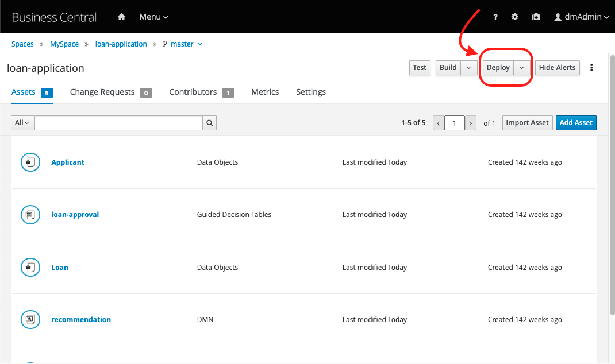Image resolution: width=615 pixels, height=364 pixels.
Task: Open the Loan asset link
Action: (x=60, y=268)
